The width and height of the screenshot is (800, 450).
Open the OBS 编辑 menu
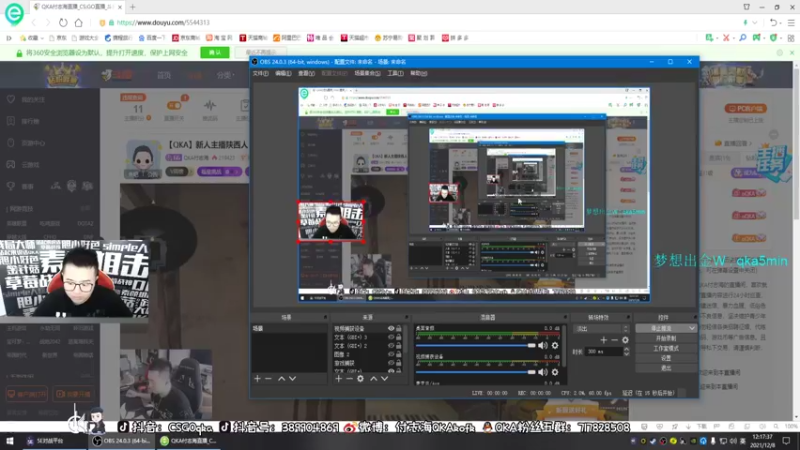click(283, 73)
